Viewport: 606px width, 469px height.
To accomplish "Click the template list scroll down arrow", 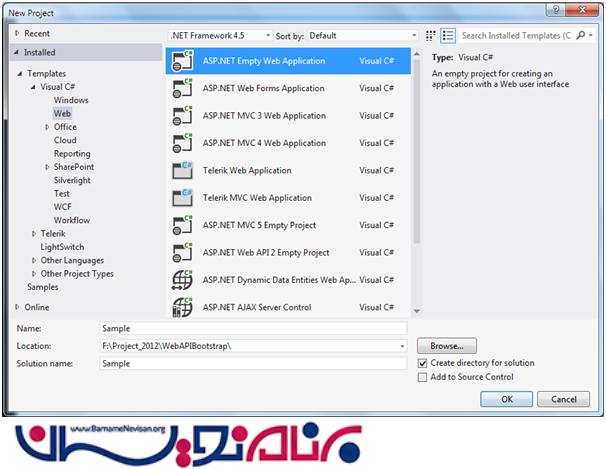I will 417,311.
